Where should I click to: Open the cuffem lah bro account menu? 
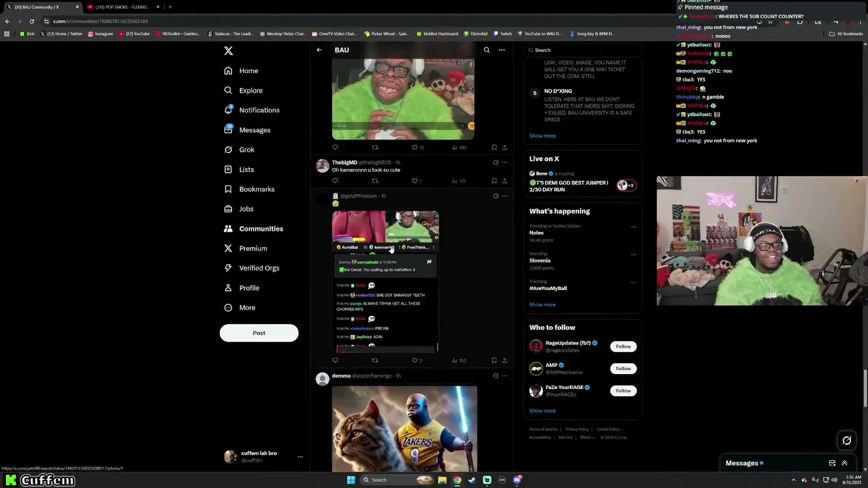[263, 457]
